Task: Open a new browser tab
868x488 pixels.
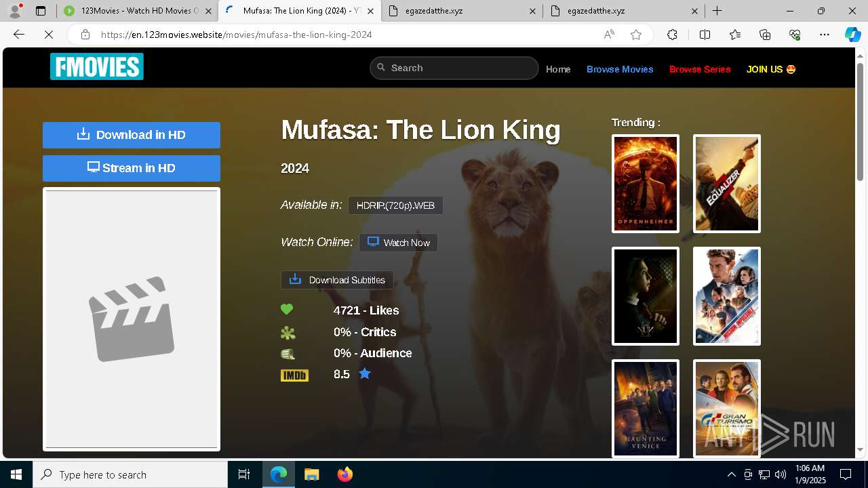Action: [717, 11]
